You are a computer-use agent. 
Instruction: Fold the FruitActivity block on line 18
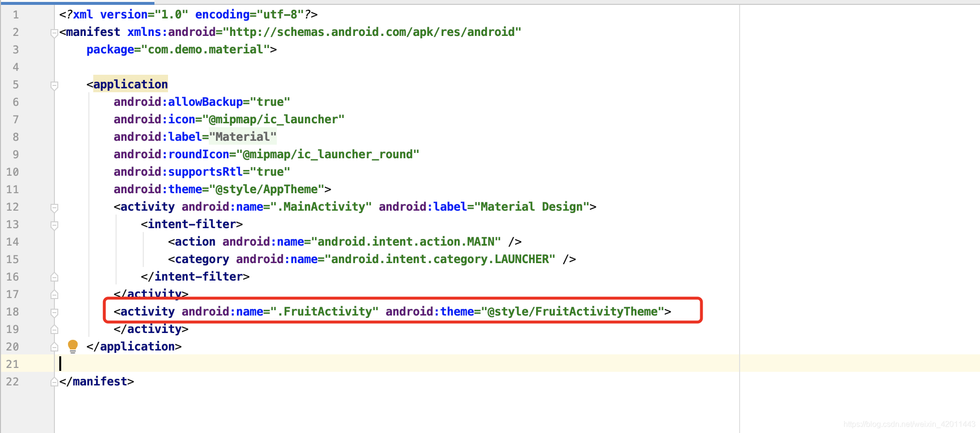[x=54, y=313]
